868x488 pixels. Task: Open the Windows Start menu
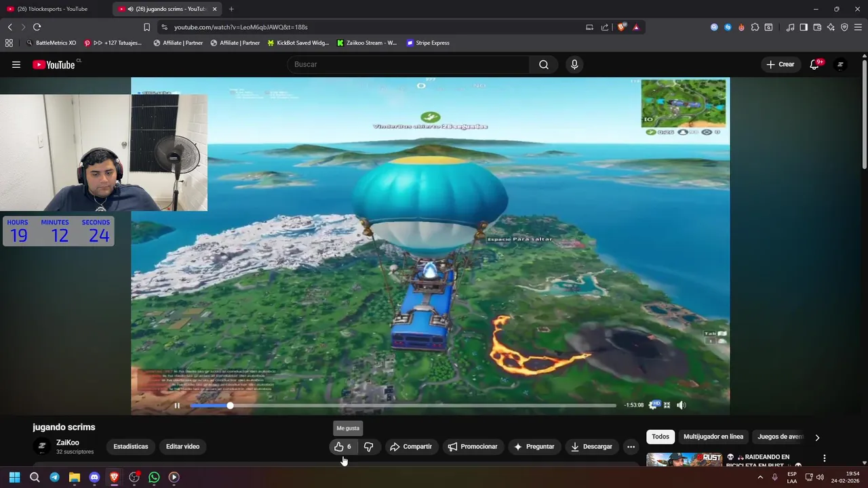[x=15, y=477]
